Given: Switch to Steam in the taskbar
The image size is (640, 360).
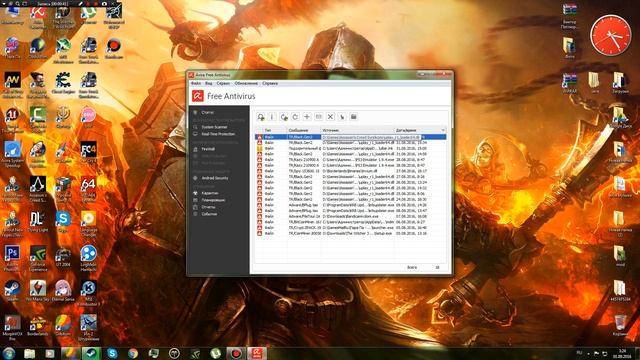Looking at the screenshot, I should click(x=91, y=353).
